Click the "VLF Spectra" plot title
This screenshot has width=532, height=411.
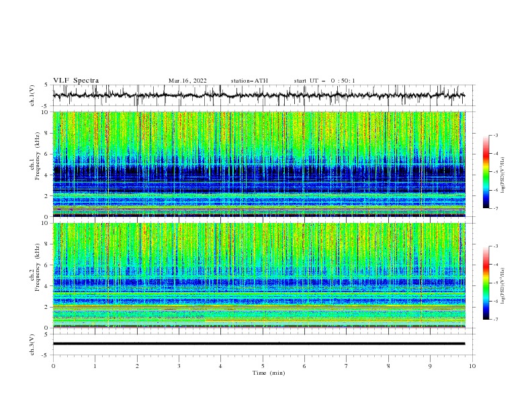(76, 81)
